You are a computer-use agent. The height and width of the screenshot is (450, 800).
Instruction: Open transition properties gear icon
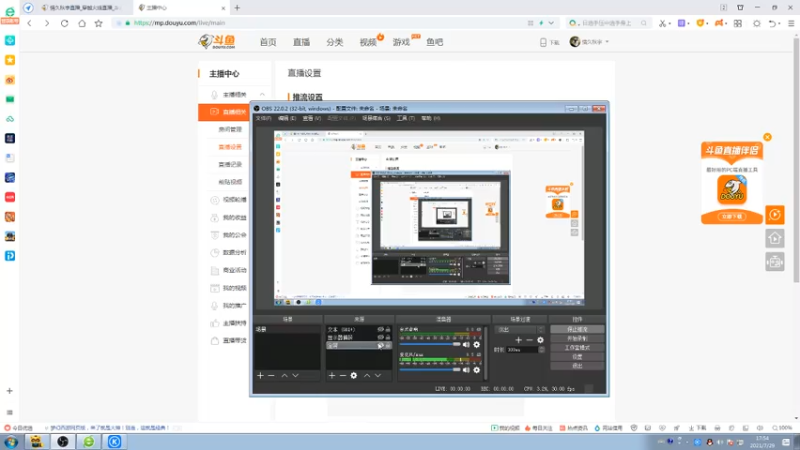click(x=540, y=340)
